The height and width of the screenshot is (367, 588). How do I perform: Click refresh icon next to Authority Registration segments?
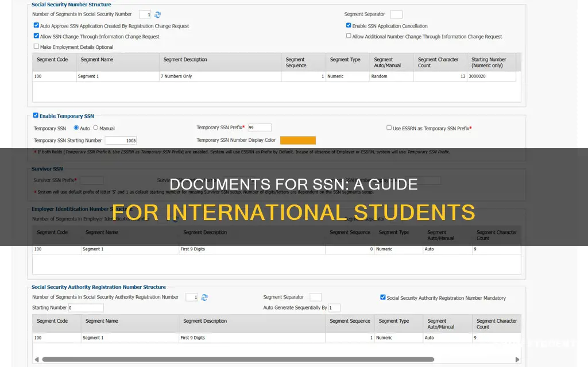click(x=204, y=298)
